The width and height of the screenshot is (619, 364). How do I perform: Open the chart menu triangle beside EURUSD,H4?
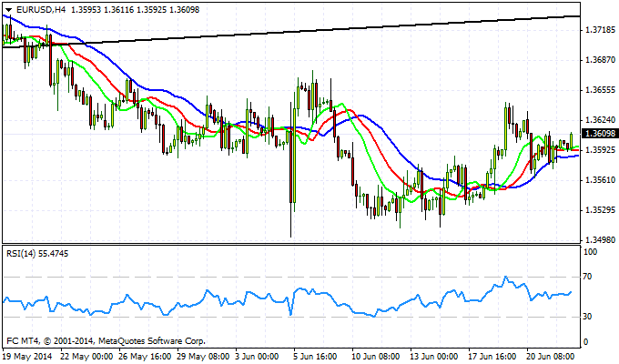(9, 10)
